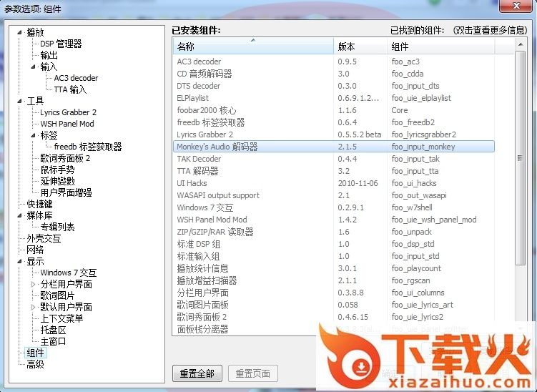
Task: Select DTS decoder component row
Action: click(334, 86)
